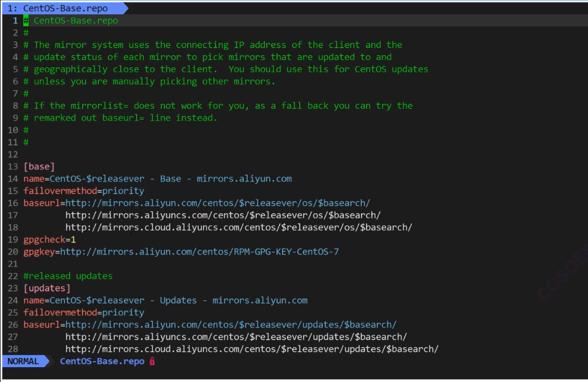Click line number 12 in the gutter
This screenshot has height=382, width=588.
pyautogui.click(x=13, y=154)
